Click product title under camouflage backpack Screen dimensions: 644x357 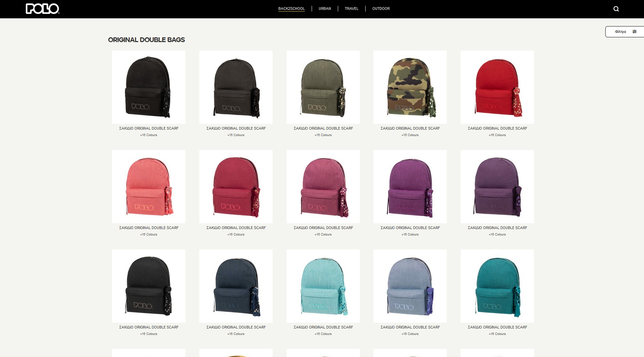[x=410, y=129]
